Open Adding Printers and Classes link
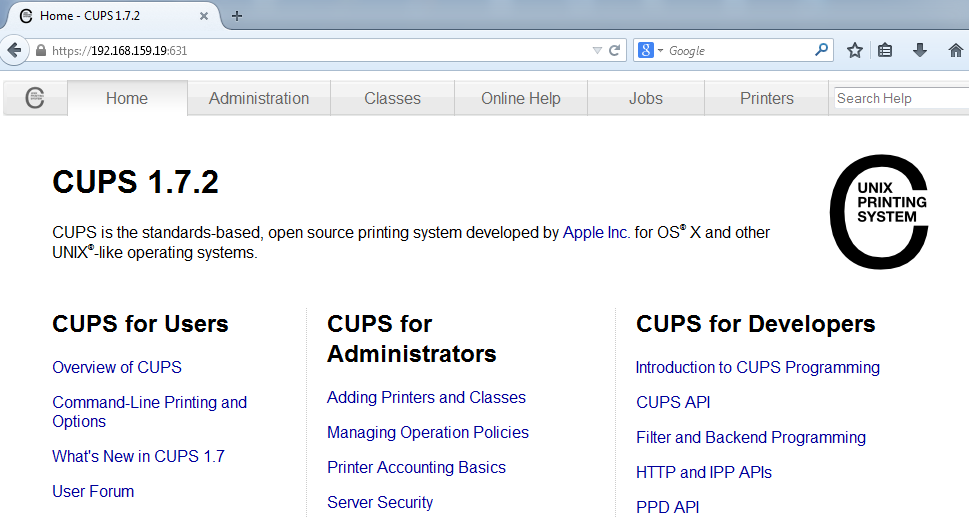This screenshot has height=521, width=969. (x=426, y=397)
